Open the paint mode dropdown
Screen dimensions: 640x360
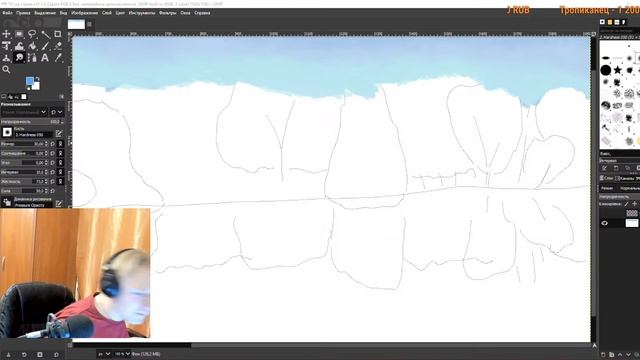click(x=24, y=112)
